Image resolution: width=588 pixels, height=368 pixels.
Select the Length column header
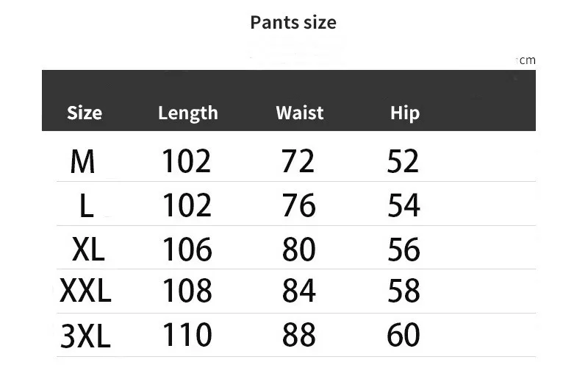click(188, 113)
